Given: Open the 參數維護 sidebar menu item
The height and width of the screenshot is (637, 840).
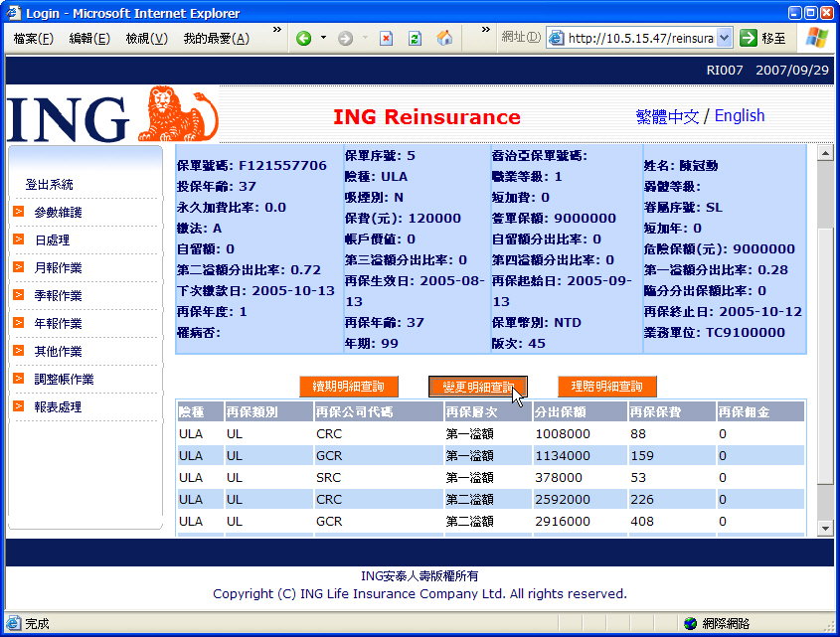Looking at the screenshot, I should pos(58,212).
